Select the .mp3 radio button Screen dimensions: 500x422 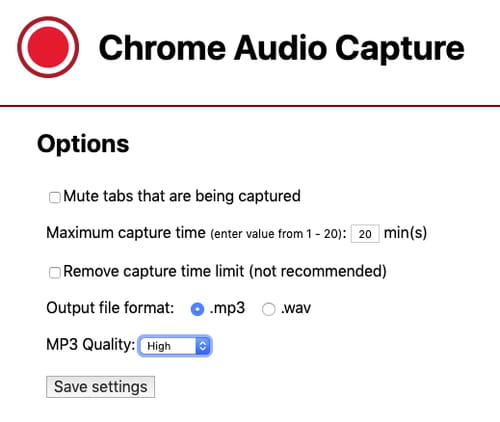[x=197, y=309]
